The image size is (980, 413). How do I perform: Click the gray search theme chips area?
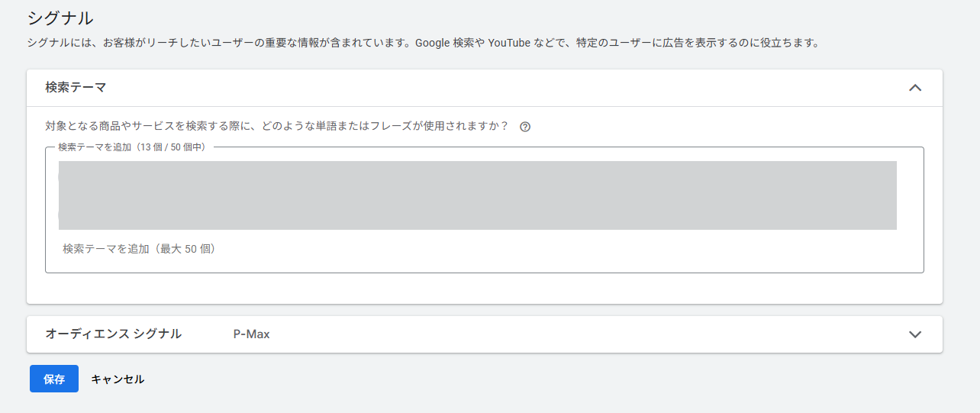[x=477, y=195]
